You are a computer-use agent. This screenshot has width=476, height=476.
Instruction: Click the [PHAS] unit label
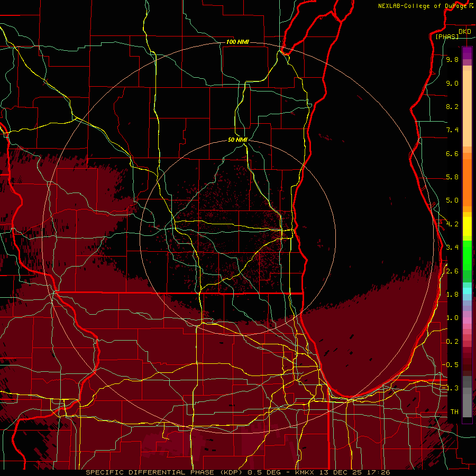(447, 36)
